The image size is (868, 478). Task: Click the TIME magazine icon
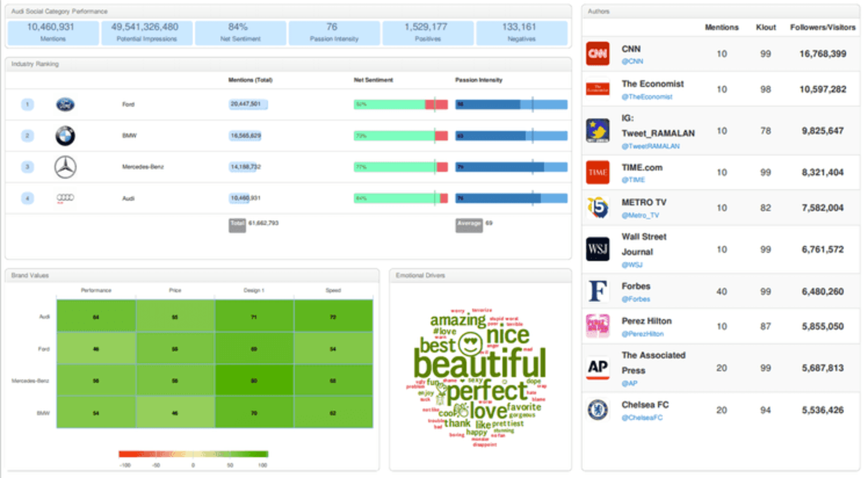tap(598, 172)
